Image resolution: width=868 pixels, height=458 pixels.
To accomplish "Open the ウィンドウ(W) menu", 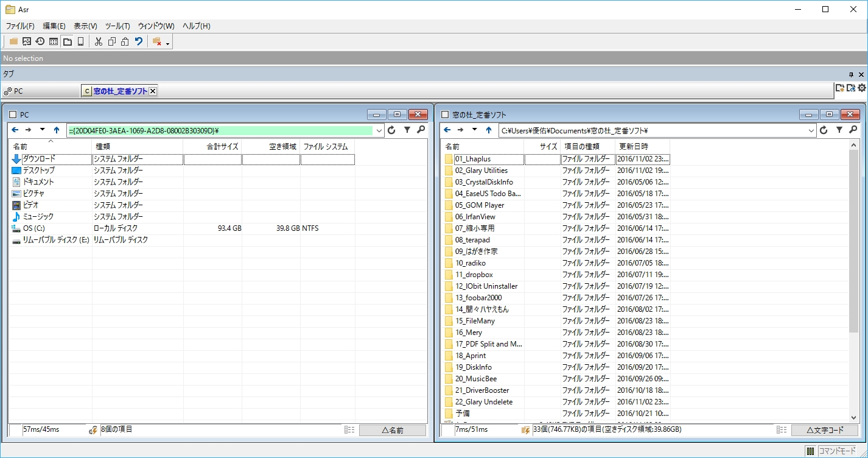I will coord(156,26).
